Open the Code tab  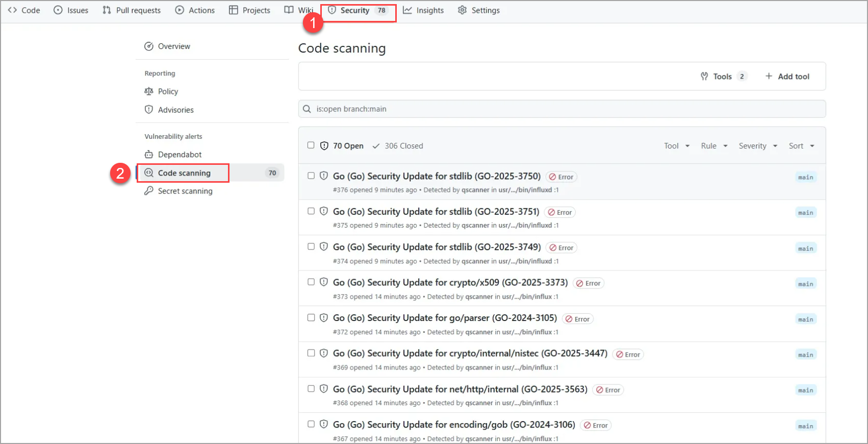pos(24,10)
